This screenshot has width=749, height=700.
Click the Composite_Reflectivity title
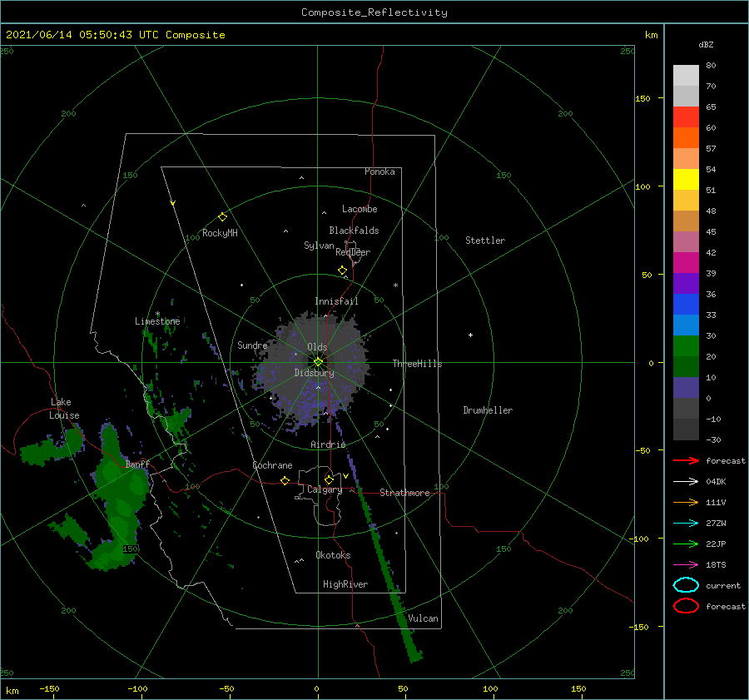374,12
